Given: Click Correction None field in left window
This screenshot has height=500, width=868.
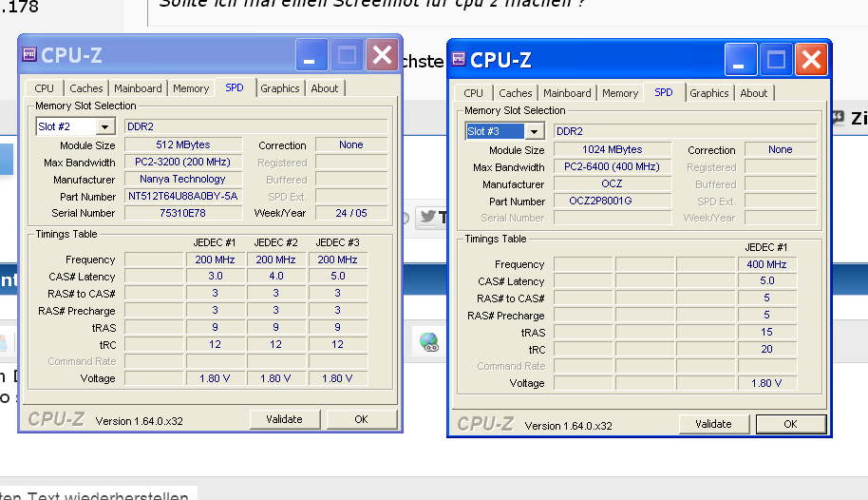Looking at the screenshot, I should [x=351, y=144].
